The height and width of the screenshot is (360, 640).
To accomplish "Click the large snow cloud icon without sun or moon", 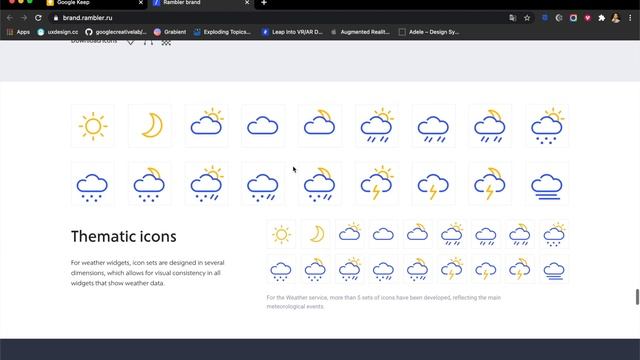I will click(92, 188).
